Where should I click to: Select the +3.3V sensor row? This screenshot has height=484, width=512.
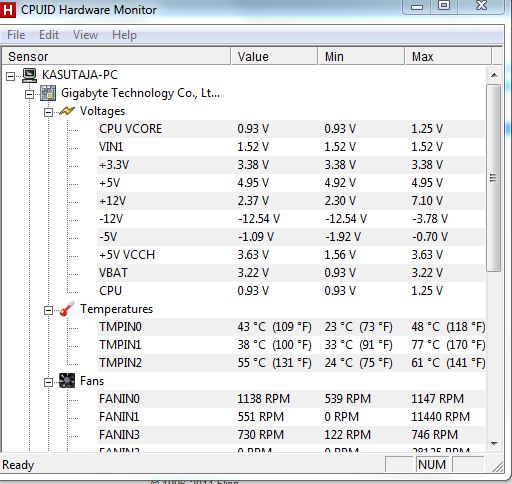291,165
